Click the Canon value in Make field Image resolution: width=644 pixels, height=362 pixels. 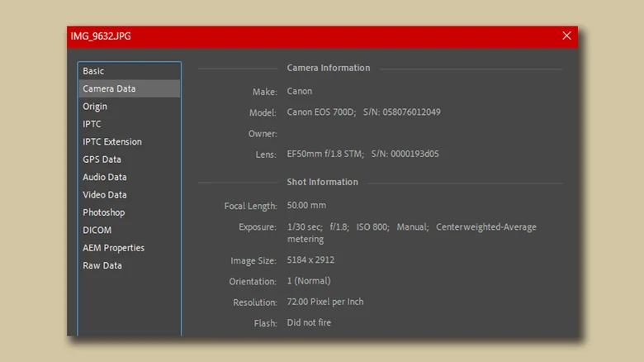click(300, 92)
